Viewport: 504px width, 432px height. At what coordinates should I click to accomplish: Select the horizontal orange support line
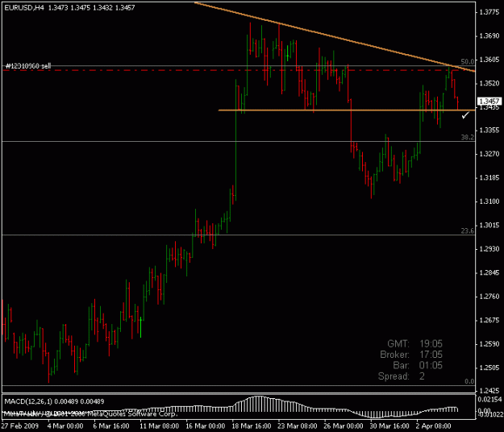pos(347,110)
